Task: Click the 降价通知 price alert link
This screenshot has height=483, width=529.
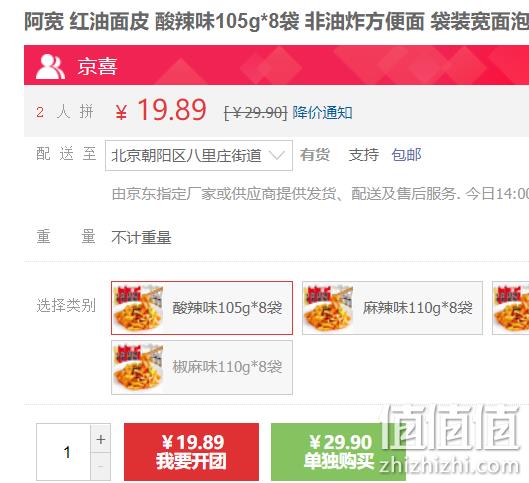Action: (323, 112)
